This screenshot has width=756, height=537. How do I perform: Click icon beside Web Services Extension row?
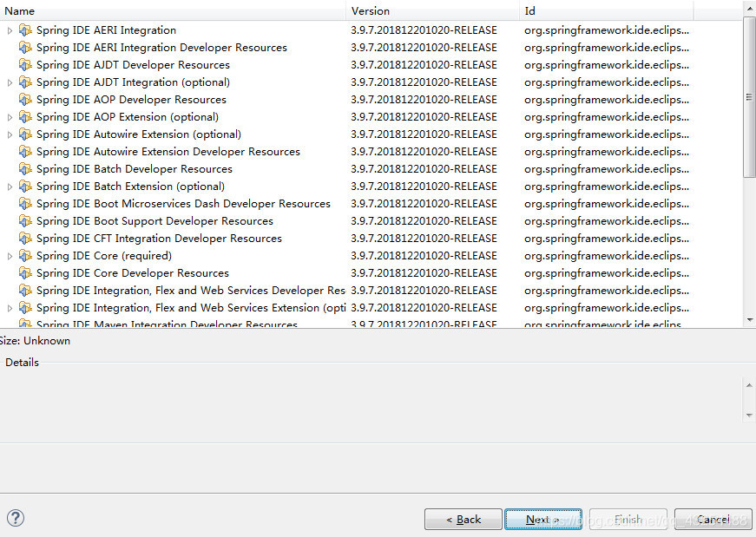[25, 308]
